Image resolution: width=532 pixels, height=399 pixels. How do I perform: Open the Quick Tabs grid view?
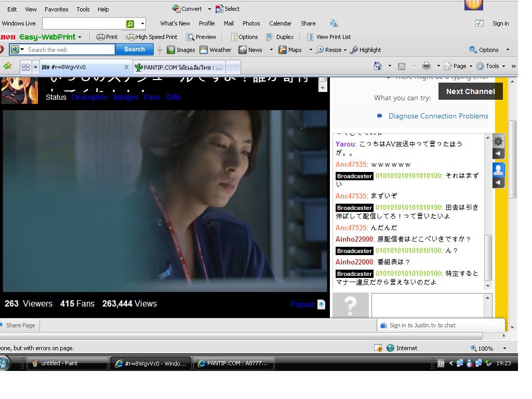click(x=25, y=67)
